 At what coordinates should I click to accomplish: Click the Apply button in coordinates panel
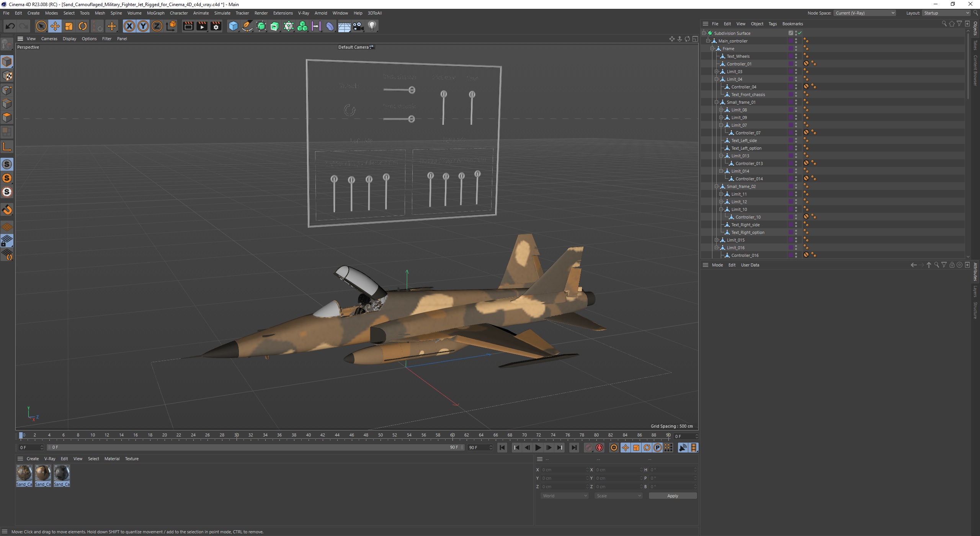pos(673,496)
